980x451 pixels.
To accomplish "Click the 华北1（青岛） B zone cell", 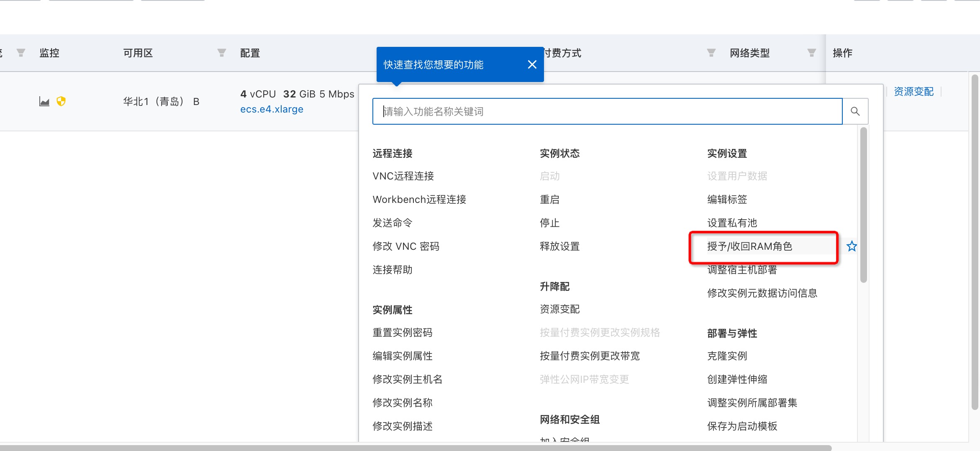I will point(161,102).
